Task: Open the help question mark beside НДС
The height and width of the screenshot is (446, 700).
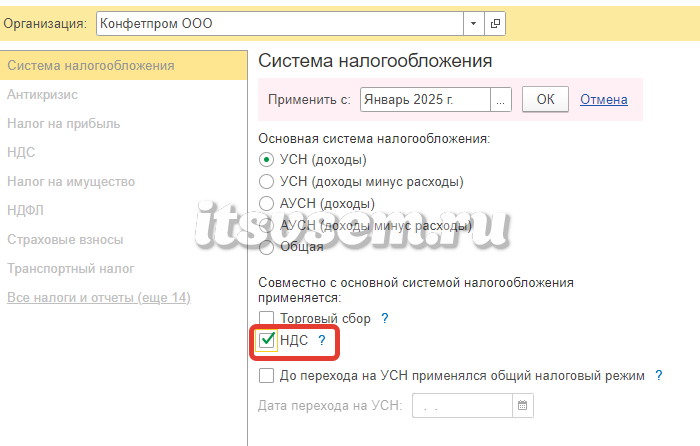Action: tap(321, 340)
